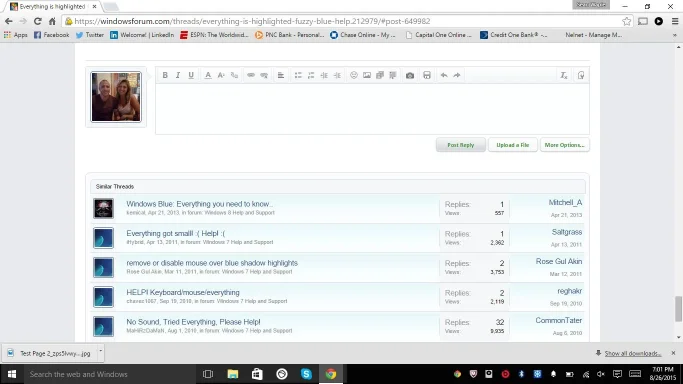683x384 pixels.
Task: Open the smilies picker
Action: [x=354, y=75]
